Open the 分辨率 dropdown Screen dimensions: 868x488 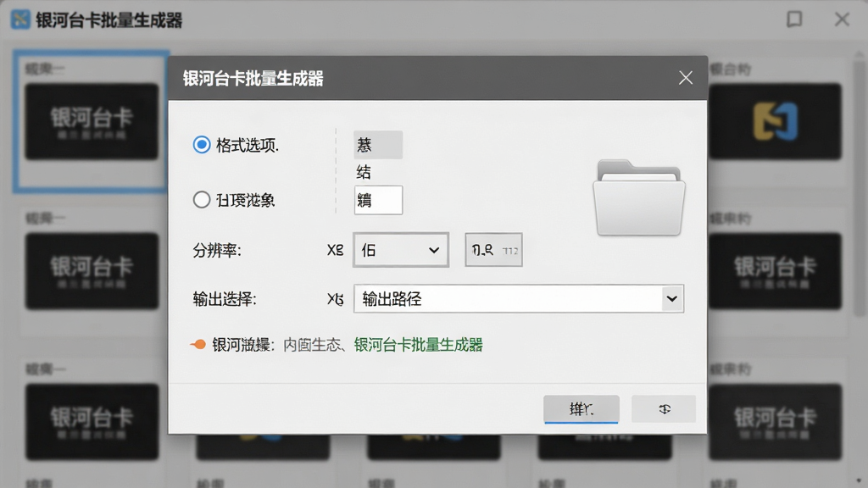point(401,250)
